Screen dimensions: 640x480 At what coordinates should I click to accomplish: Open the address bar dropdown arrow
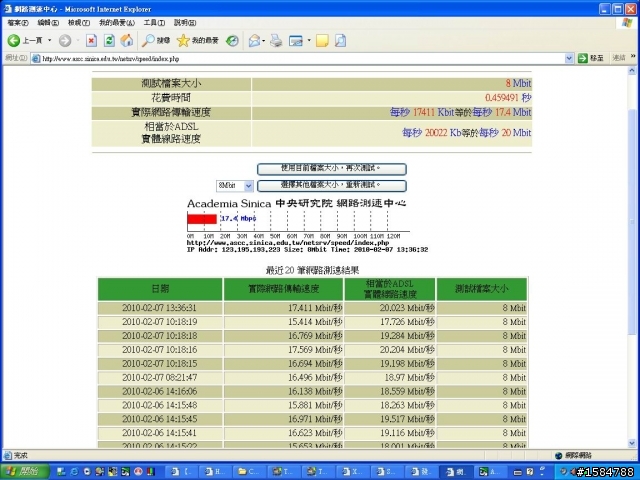pyautogui.click(x=569, y=58)
